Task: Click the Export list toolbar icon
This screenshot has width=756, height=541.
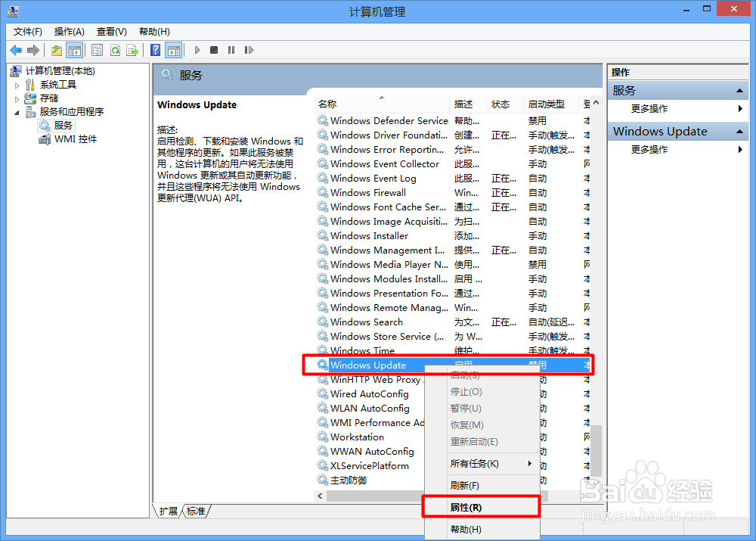Action: [x=132, y=50]
